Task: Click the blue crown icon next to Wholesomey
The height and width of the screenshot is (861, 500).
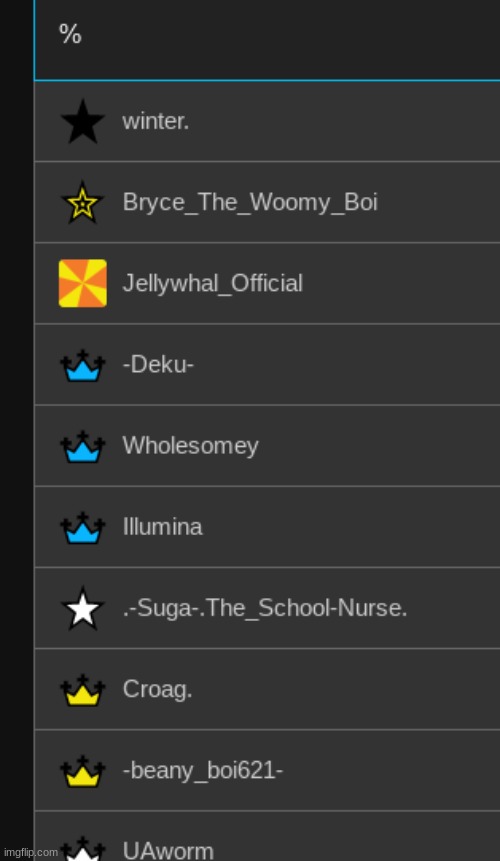Action: click(82, 446)
